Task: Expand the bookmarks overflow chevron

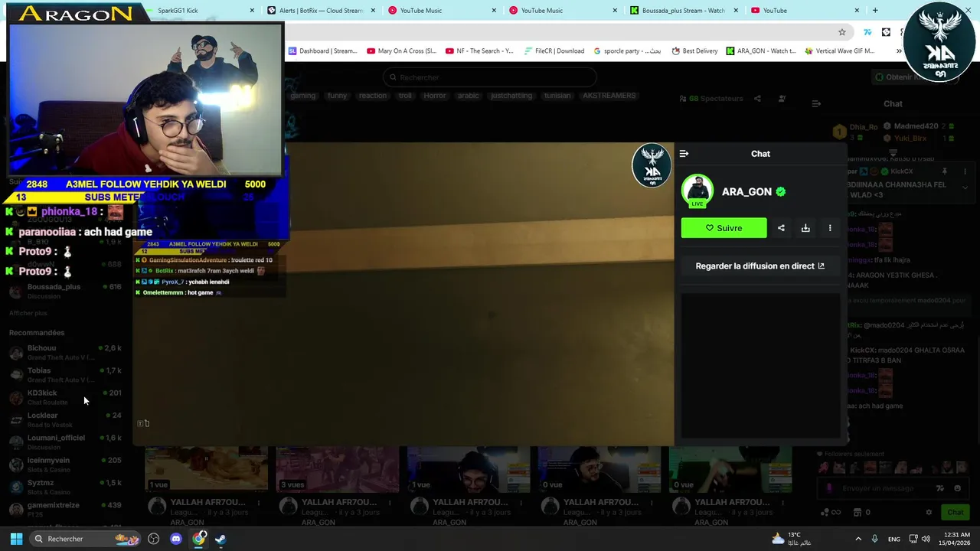Action: point(899,51)
